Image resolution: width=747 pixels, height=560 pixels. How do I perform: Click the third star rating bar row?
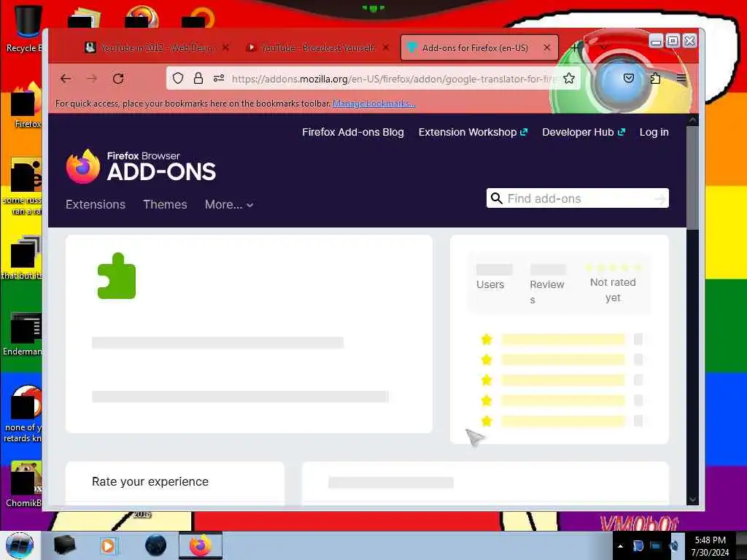tap(562, 380)
